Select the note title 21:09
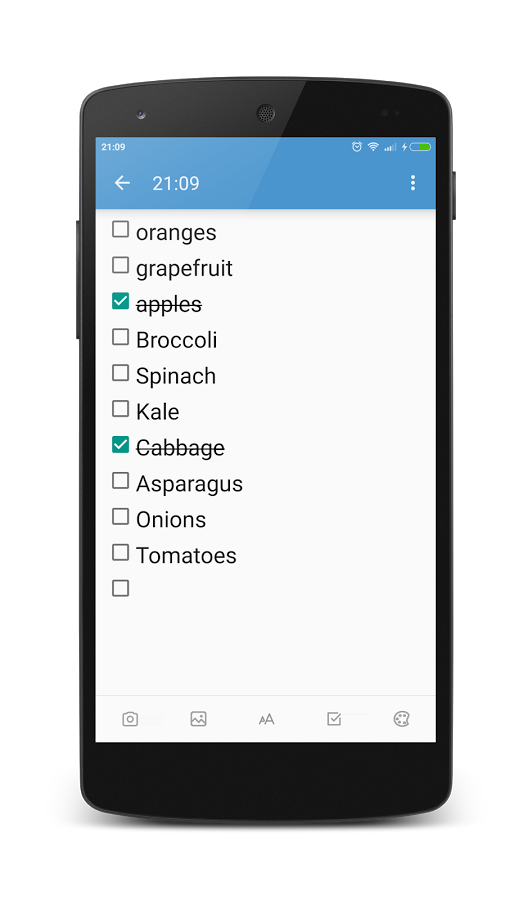Screen dimensions: 532x900 coord(176,184)
